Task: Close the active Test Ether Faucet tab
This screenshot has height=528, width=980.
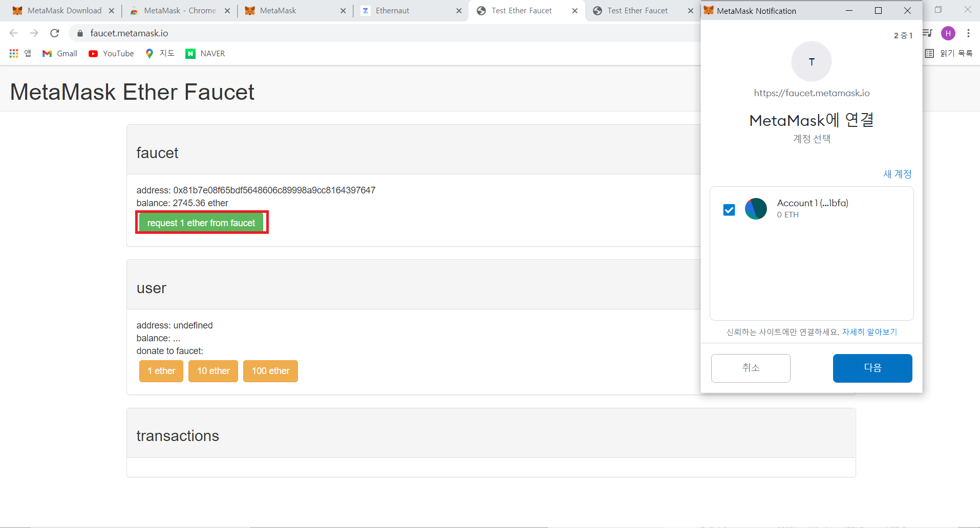Action: click(x=574, y=11)
